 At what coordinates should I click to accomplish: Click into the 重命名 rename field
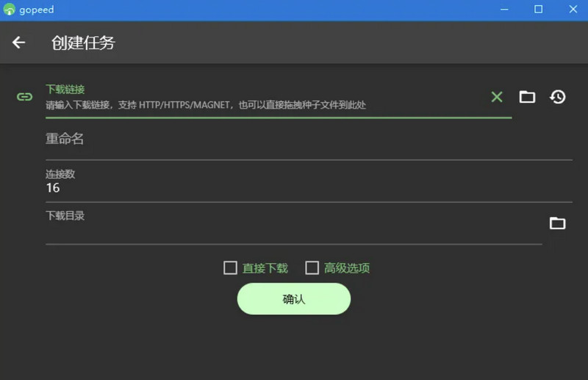309,143
